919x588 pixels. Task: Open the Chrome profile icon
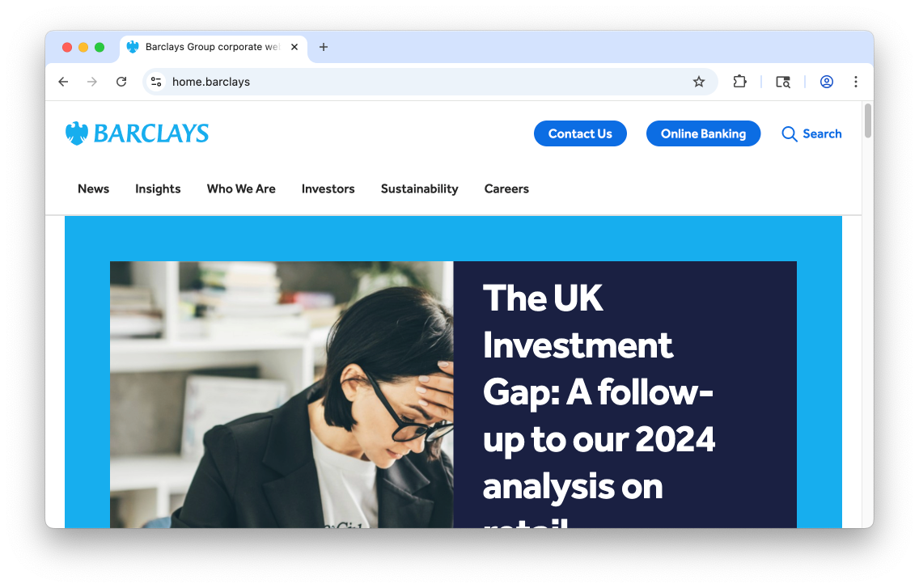point(827,82)
